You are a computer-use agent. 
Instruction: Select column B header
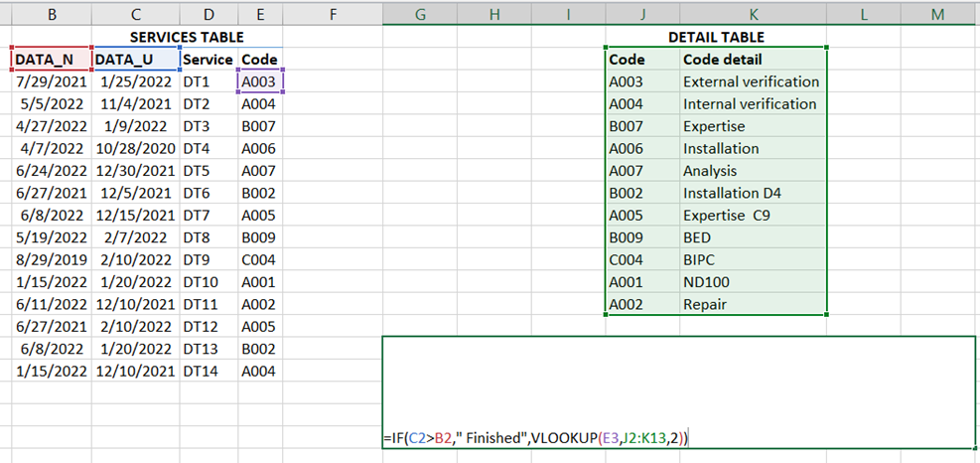(x=51, y=13)
